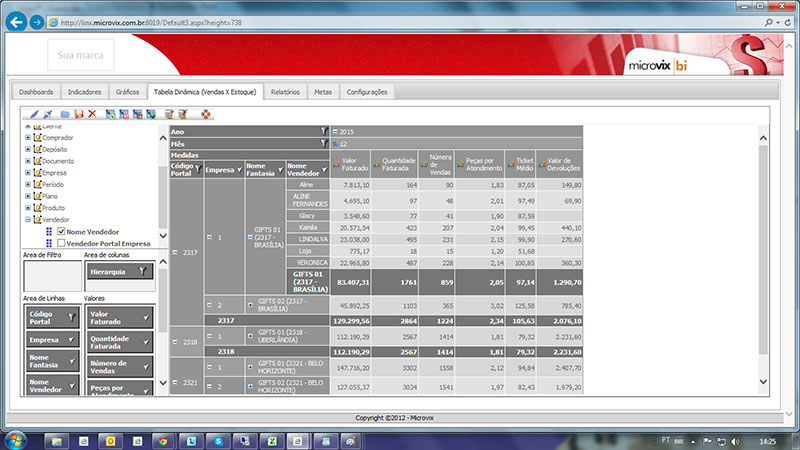Screen dimensions: 800x450
Task: Click the browser back arrow button
Action: coord(17,21)
